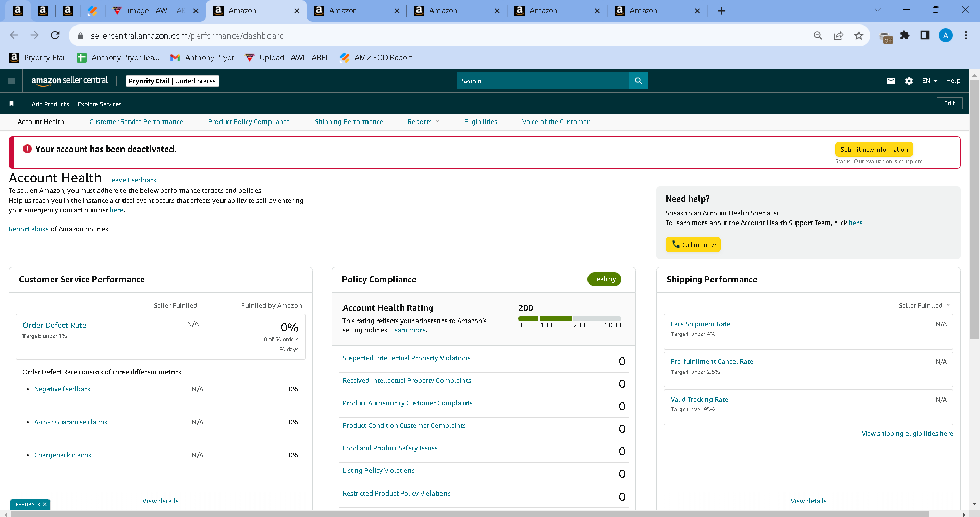Click Leave Feedback link
The height and width of the screenshot is (517, 980).
point(132,180)
